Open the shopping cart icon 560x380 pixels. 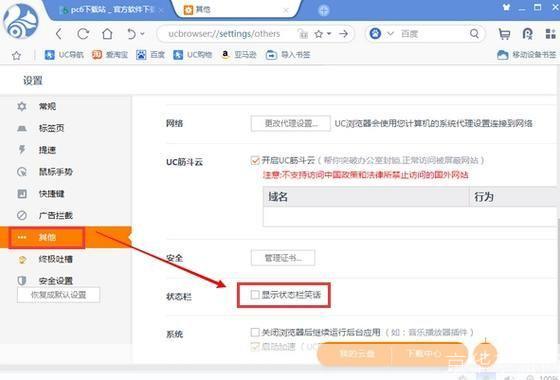coord(504,34)
